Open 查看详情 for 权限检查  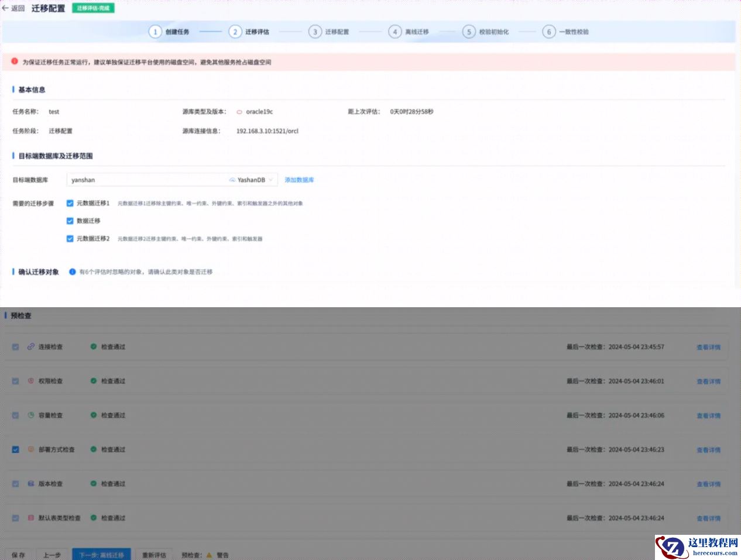point(708,381)
